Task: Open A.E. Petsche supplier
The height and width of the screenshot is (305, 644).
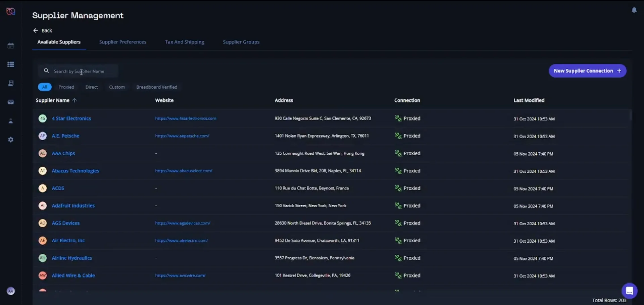Action: coord(65,136)
